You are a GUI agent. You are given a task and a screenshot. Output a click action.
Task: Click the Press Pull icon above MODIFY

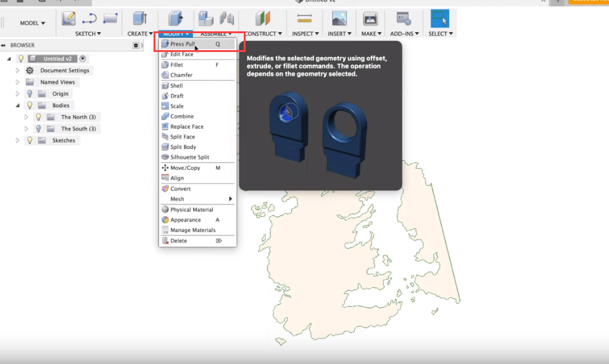pos(175,18)
